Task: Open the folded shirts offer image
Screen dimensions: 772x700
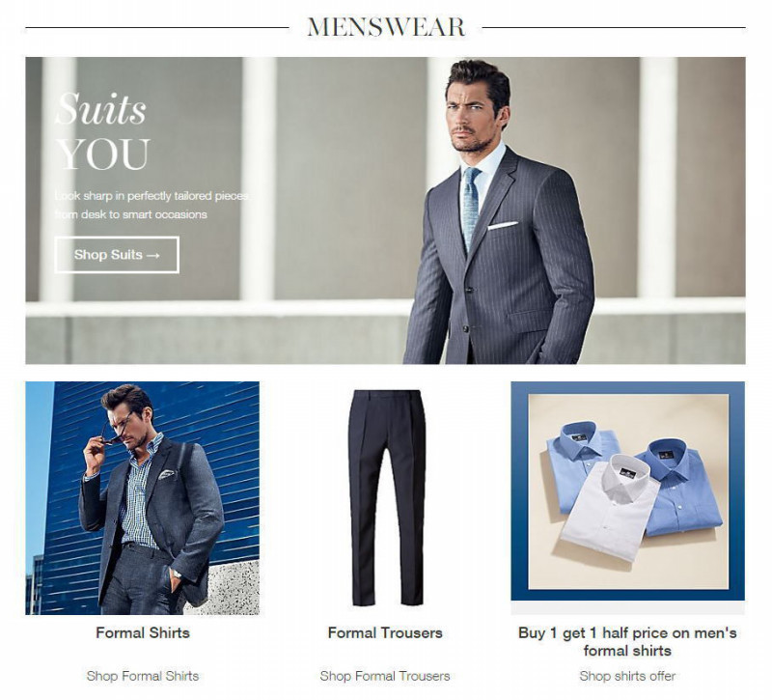Action: tap(628, 491)
